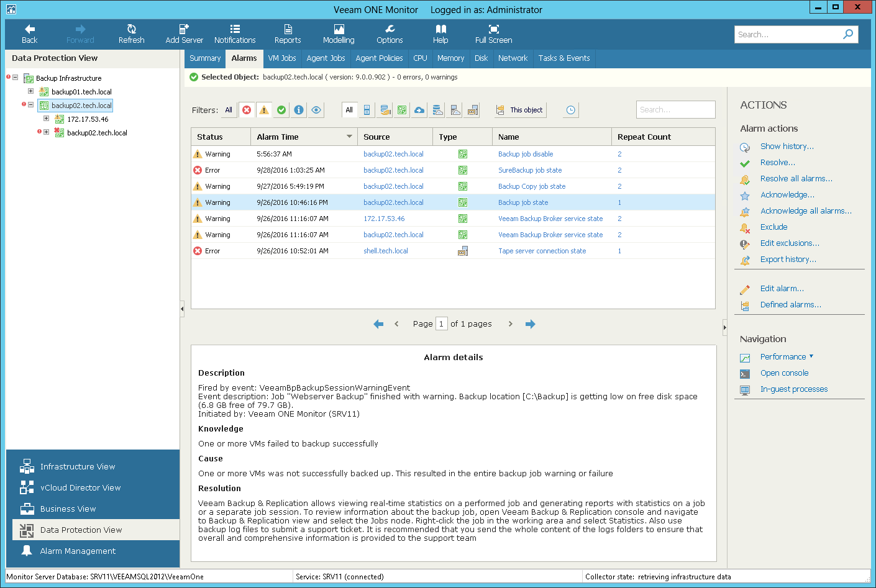Switch to the VM Jobs tab
This screenshot has height=588, width=876.
pos(282,58)
